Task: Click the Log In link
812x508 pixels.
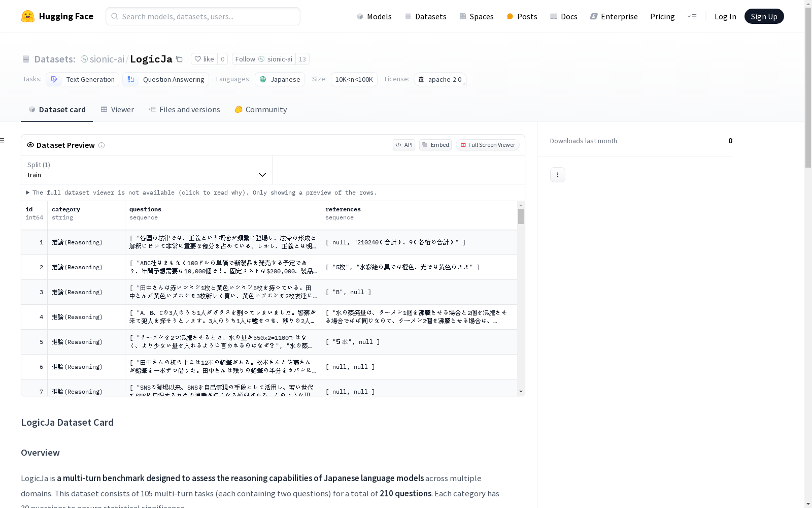Action: pos(725,16)
